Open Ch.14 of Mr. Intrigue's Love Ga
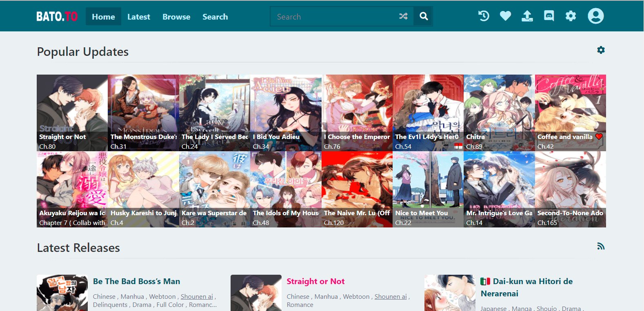 [474, 223]
